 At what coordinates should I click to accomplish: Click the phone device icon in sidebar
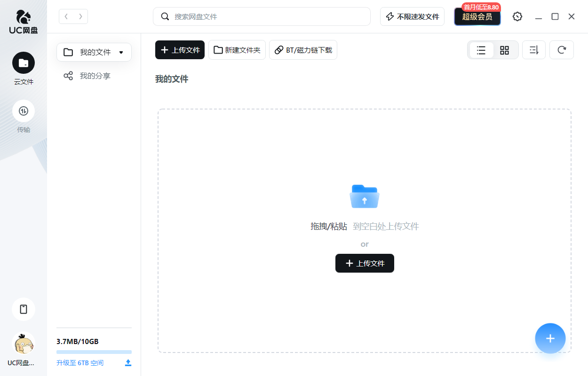click(x=24, y=309)
